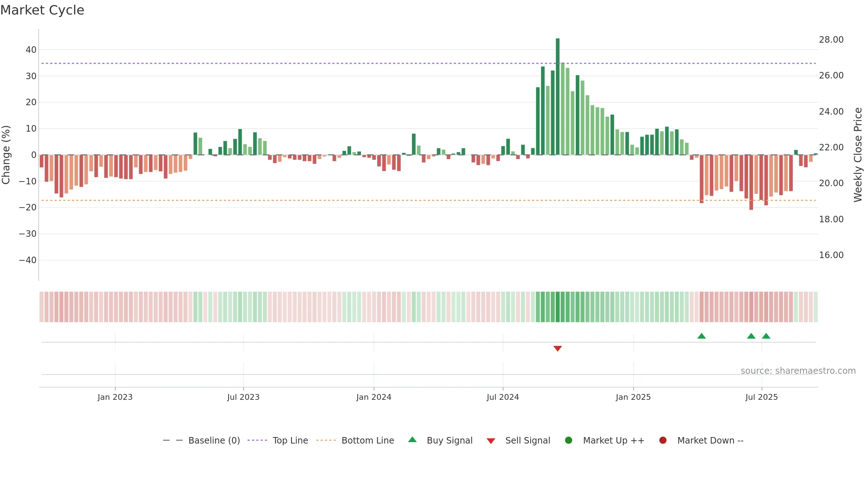The width and height of the screenshot is (868, 488).
Task: Click the source: sharemaestro.com text
Action: click(x=798, y=371)
